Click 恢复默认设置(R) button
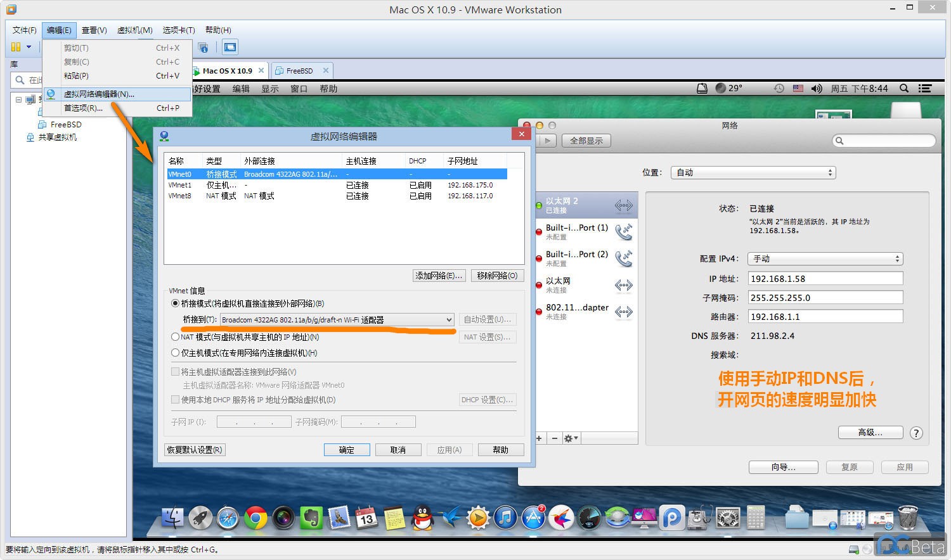 195,450
